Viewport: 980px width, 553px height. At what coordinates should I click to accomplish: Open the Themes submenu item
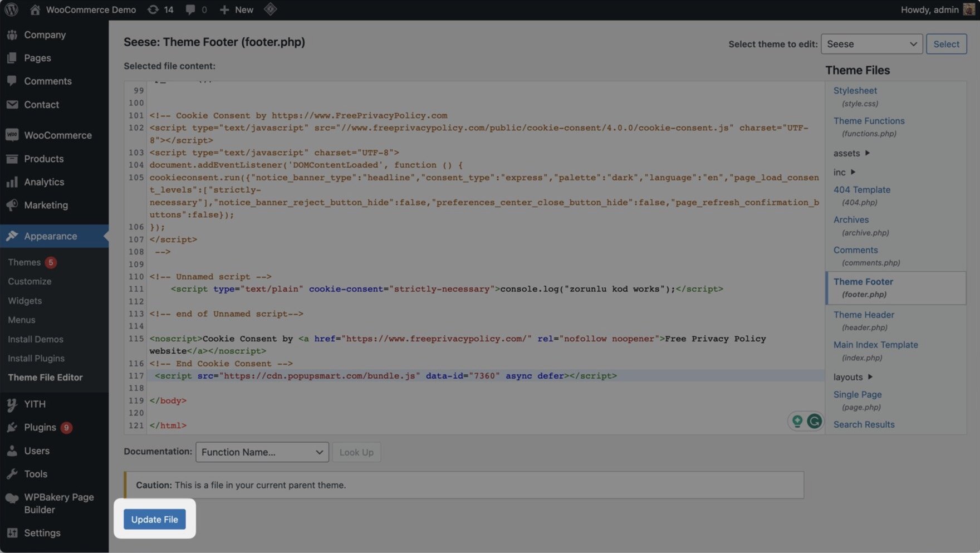tap(24, 262)
